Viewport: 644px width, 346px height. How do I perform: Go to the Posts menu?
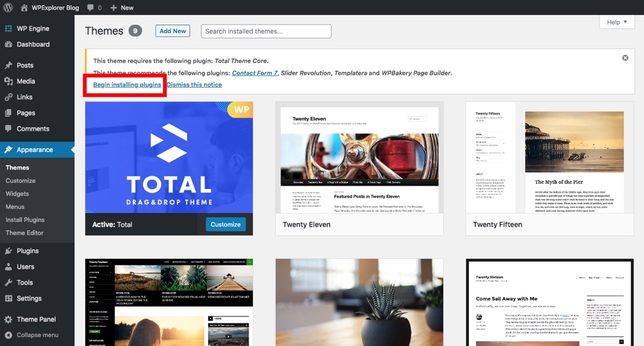[25, 65]
